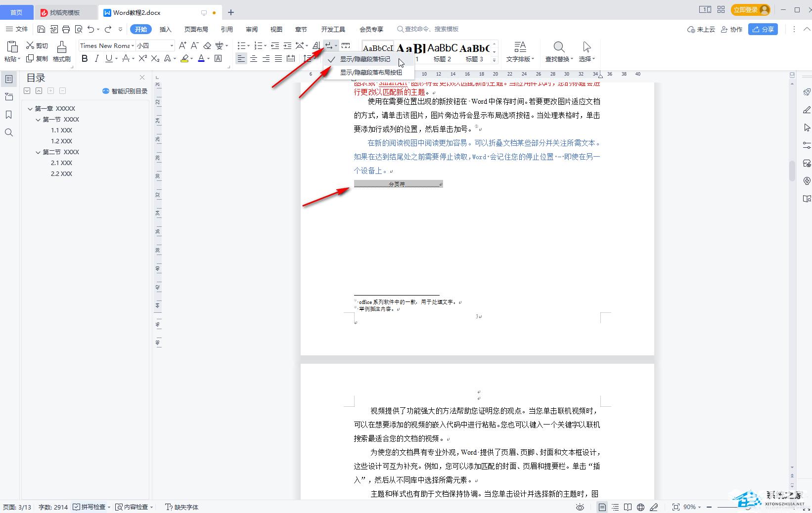Toggle eye-protection mode icon in status bar

pyautogui.click(x=580, y=507)
